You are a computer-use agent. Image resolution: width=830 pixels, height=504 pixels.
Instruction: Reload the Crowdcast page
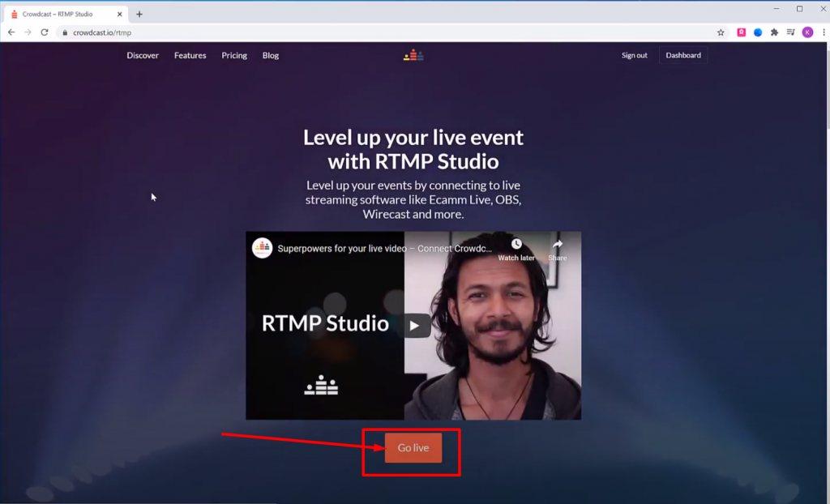click(45, 32)
